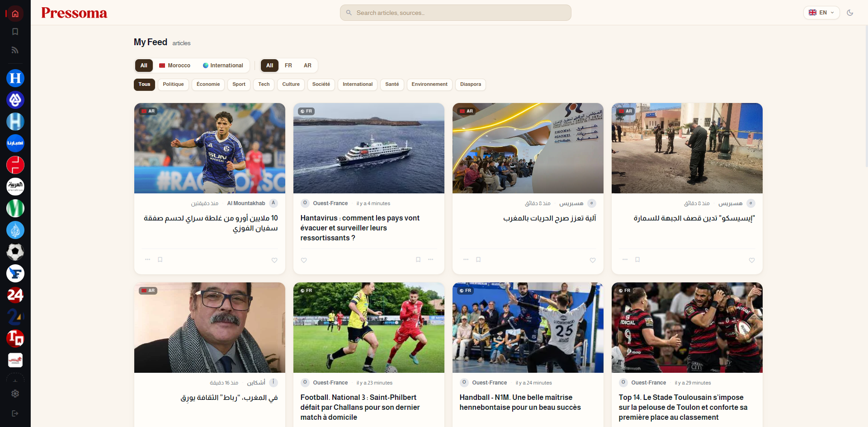Bookmark the Hantavirus article
The height and width of the screenshot is (427, 868).
418,259
